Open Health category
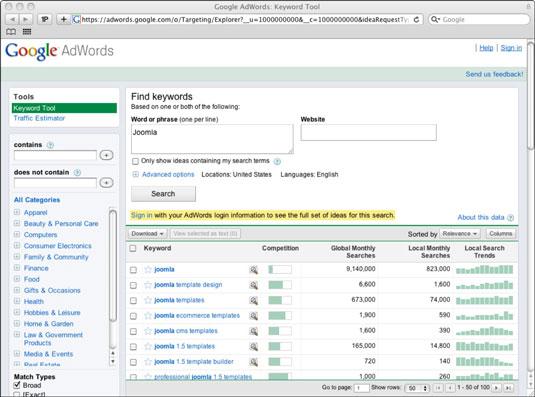 pyautogui.click(x=34, y=302)
